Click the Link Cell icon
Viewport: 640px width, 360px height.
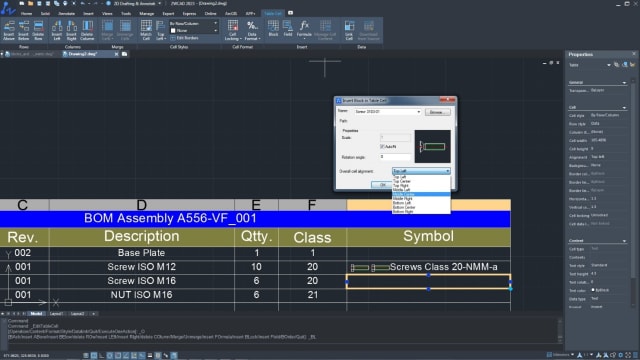coord(349,31)
